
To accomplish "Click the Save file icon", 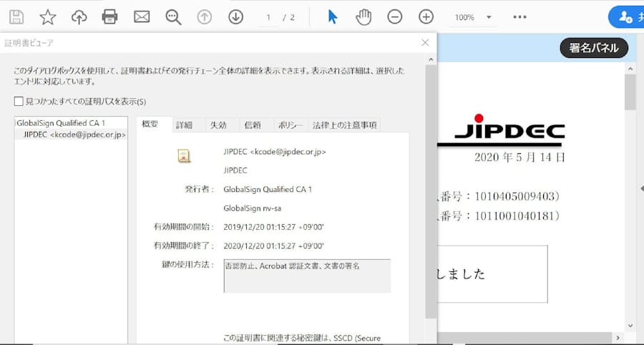I will click(x=16, y=17).
